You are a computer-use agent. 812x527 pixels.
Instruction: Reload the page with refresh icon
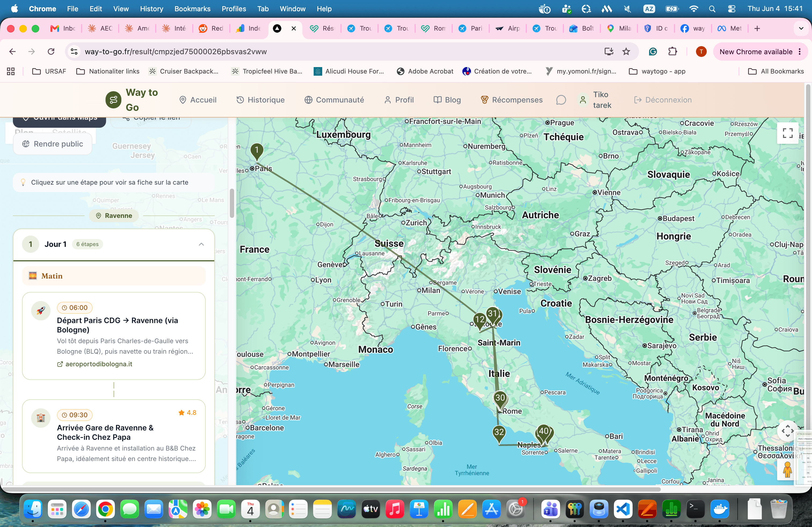pos(51,52)
